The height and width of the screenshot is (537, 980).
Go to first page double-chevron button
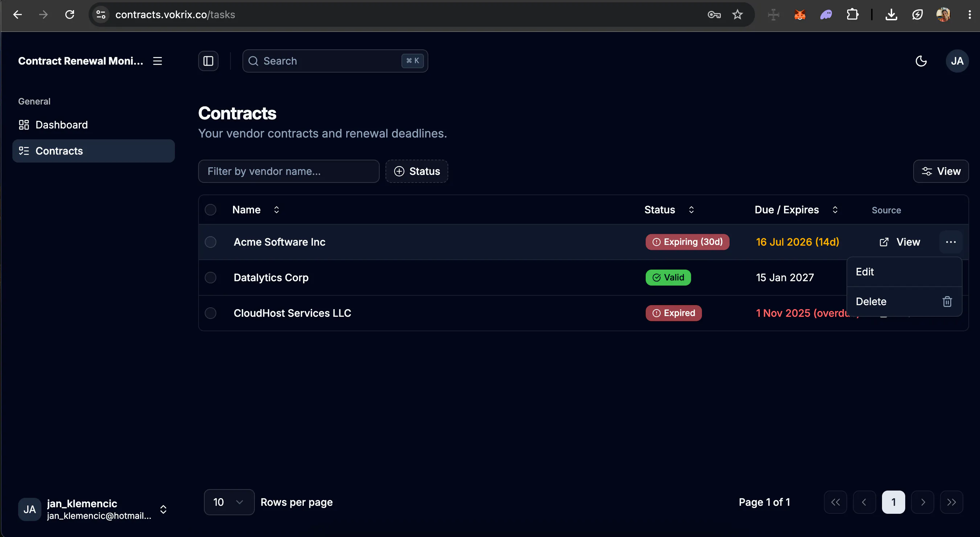tap(836, 502)
